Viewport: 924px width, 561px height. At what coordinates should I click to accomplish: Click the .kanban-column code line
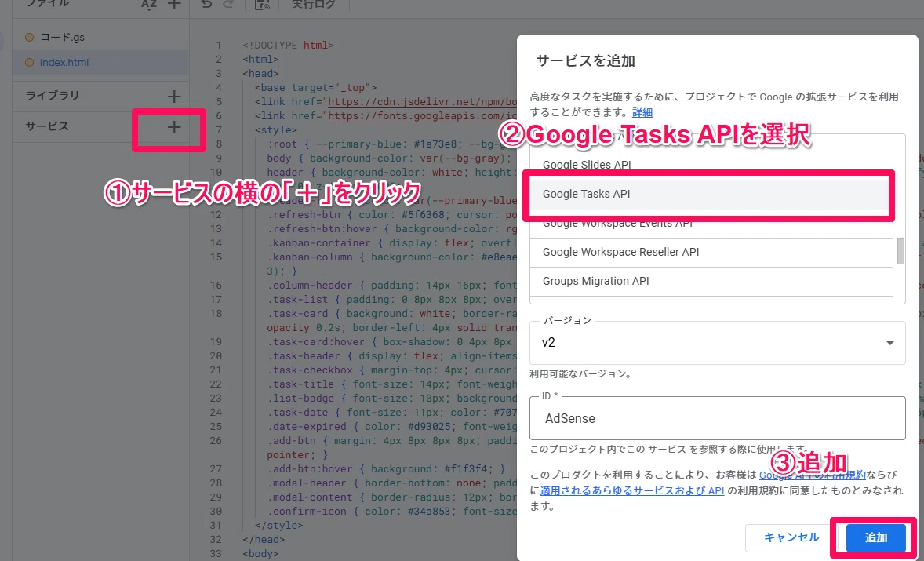pos(392,257)
